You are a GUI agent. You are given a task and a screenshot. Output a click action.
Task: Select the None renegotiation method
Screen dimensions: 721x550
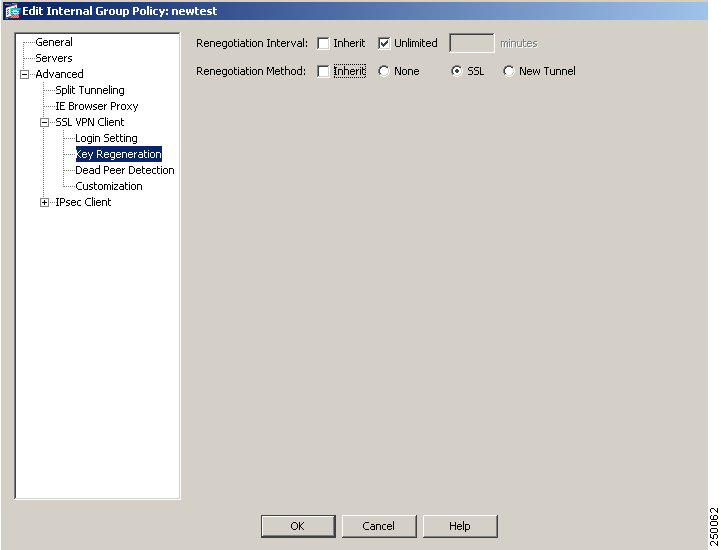point(383,71)
